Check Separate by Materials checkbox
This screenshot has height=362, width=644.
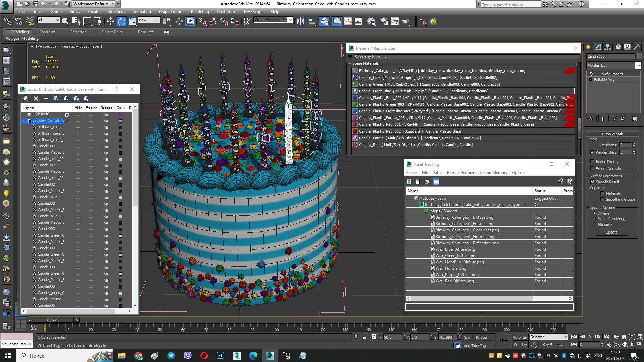(603, 193)
